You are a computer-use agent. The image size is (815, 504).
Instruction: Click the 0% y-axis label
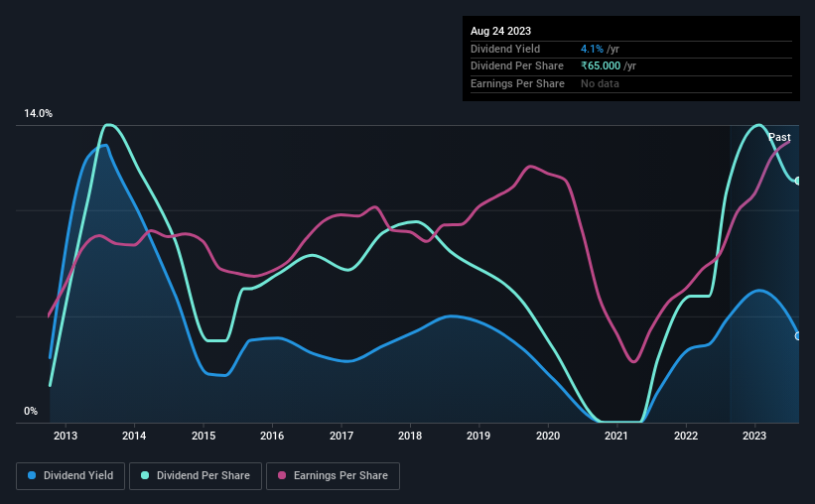pos(31,411)
